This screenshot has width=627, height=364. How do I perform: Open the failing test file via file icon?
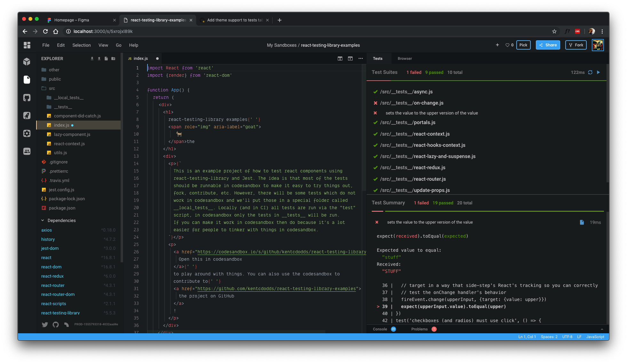tap(582, 222)
